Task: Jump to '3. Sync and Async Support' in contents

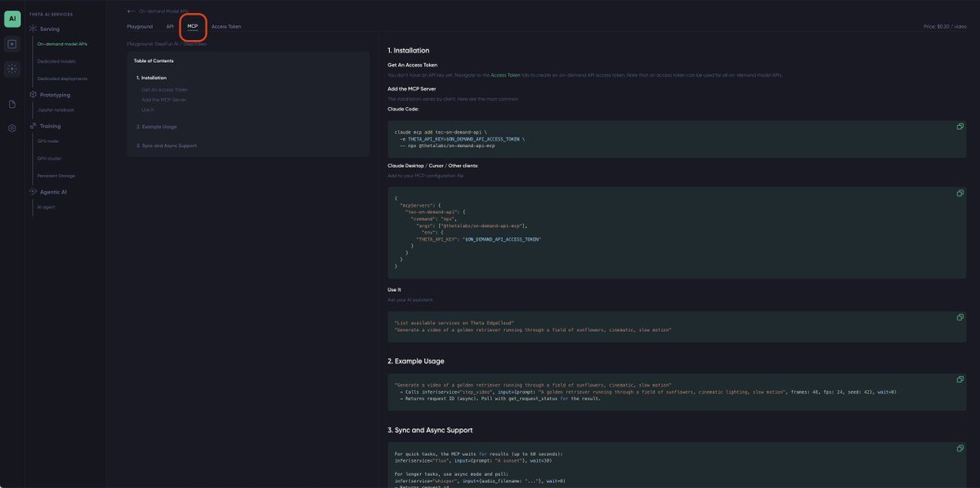Action: coord(166,146)
